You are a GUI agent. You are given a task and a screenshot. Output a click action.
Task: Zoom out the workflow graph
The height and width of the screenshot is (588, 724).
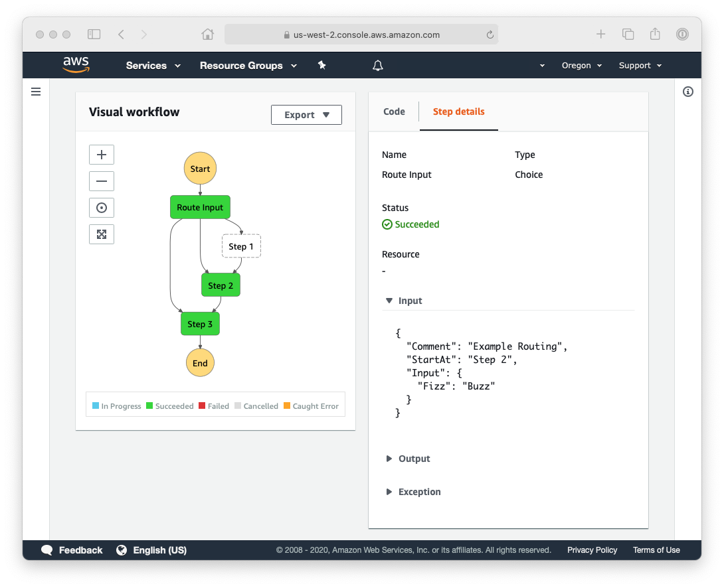click(x=102, y=181)
